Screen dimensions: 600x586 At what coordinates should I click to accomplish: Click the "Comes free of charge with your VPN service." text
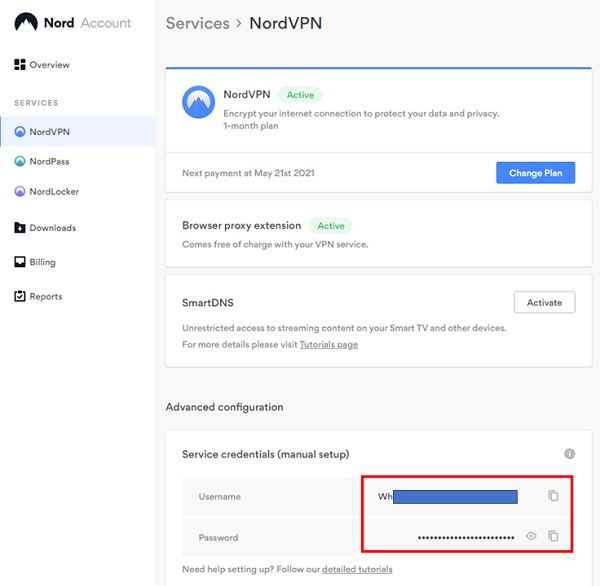(275, 244)
